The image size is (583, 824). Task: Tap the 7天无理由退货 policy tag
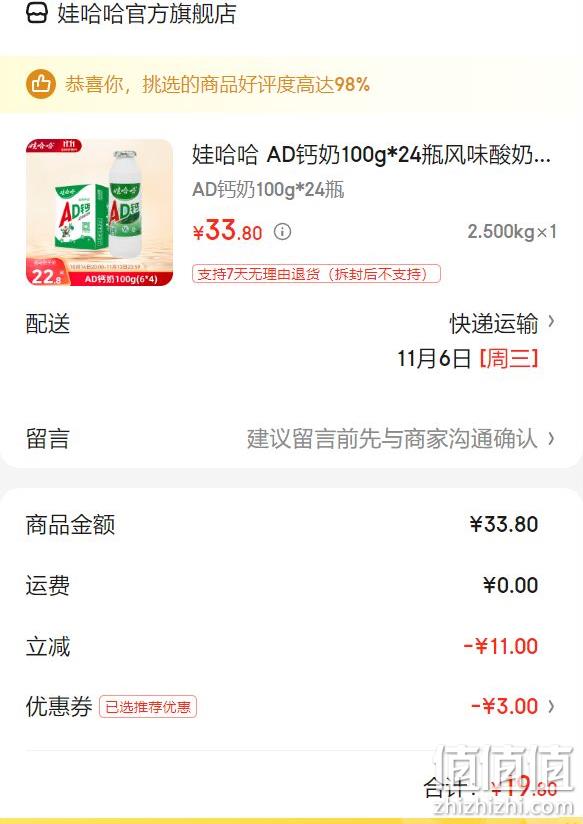(316, 274)
